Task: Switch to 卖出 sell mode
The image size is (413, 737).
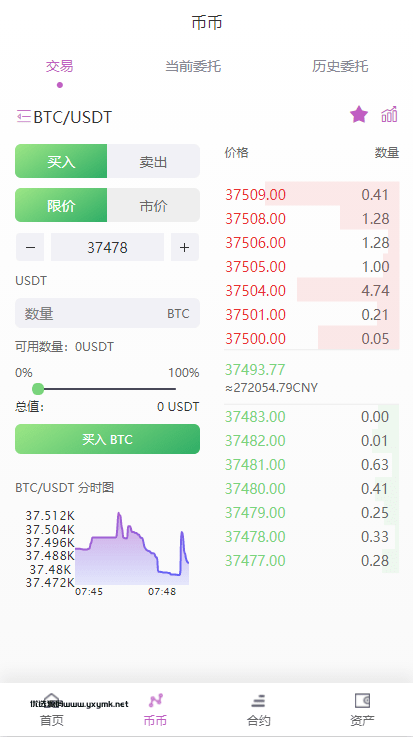Action: pyautogui.click(x=153, y=161)
